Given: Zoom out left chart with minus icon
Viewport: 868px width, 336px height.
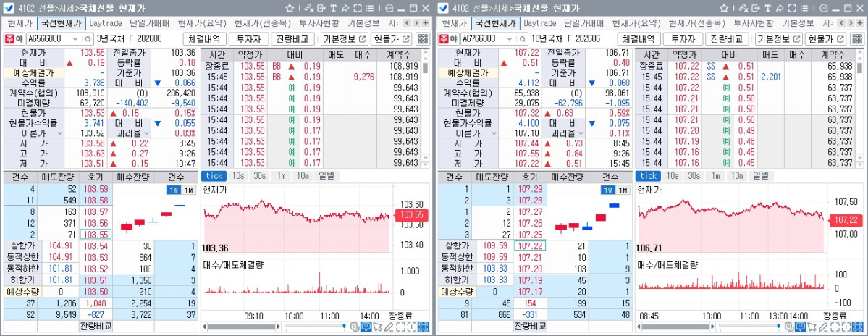Looking at the screenshot, I should [401, 327].
